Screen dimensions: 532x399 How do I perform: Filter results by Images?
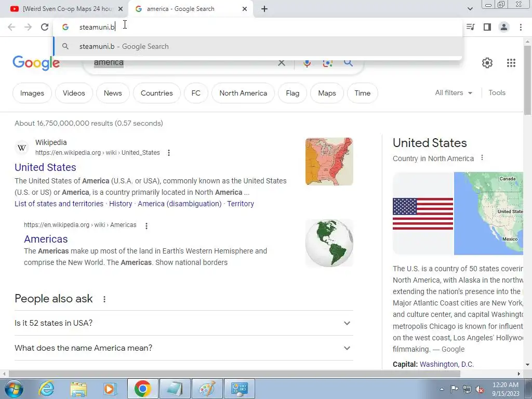[32, 93]
